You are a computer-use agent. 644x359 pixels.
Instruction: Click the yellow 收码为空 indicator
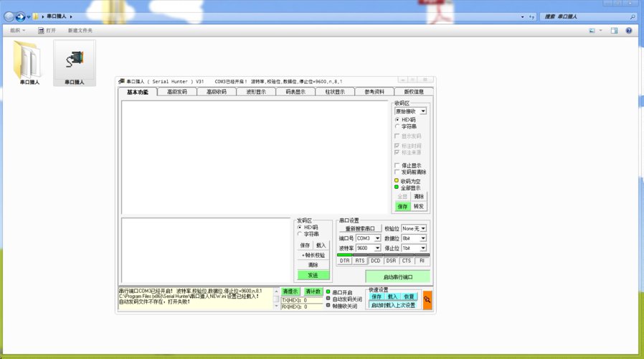397,180
